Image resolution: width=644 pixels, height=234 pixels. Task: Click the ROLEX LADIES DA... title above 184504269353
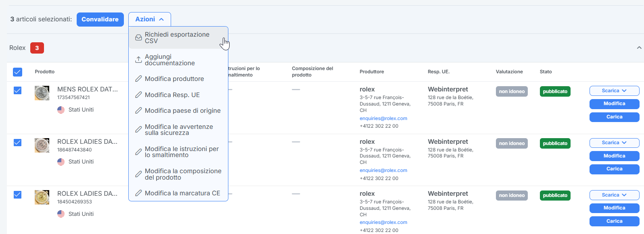[x=87, y=194]
